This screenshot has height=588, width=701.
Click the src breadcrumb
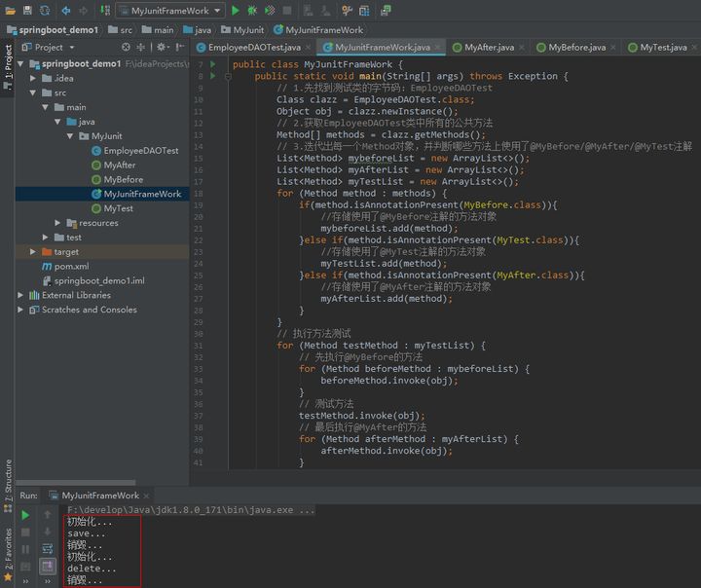[x=121, y=30]
